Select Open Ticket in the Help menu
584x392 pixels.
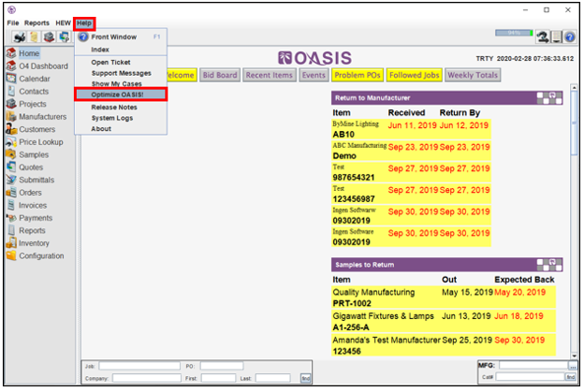[x=121, y=62]
